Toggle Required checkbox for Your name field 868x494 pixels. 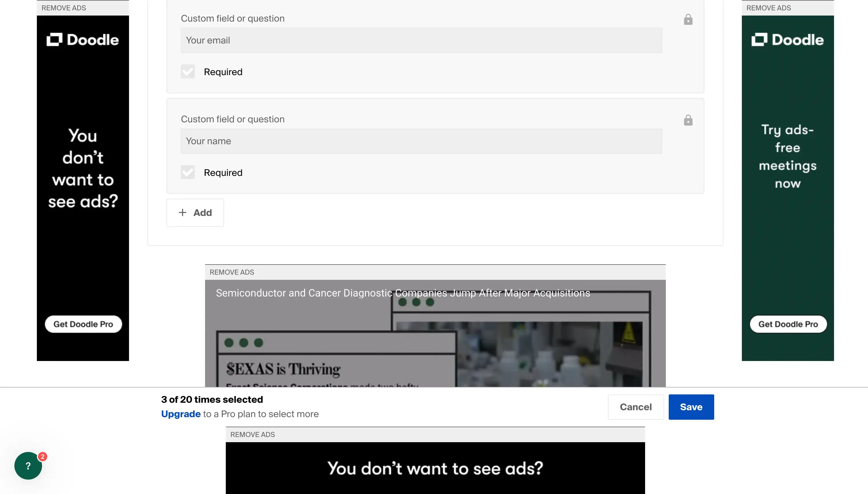tap(188, 172)
